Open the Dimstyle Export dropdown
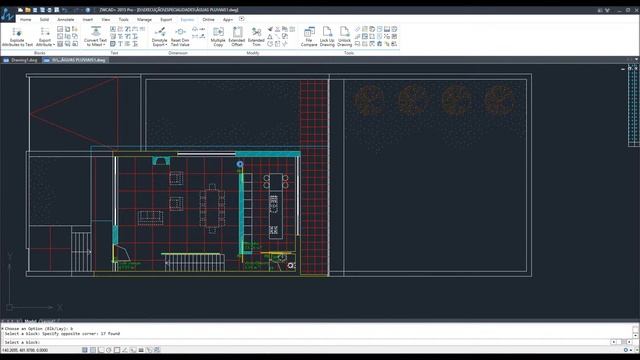Viewport: 640px width, 360px height. tap(159, 37)
